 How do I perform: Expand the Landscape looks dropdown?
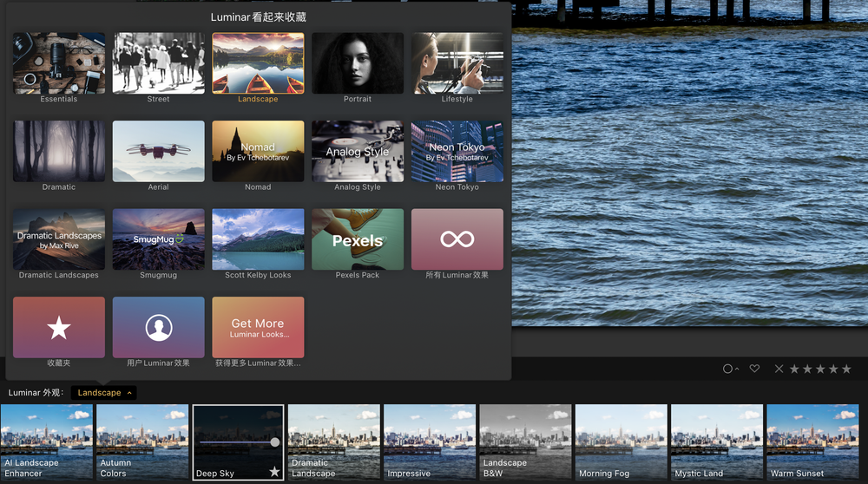coord(104,393)
